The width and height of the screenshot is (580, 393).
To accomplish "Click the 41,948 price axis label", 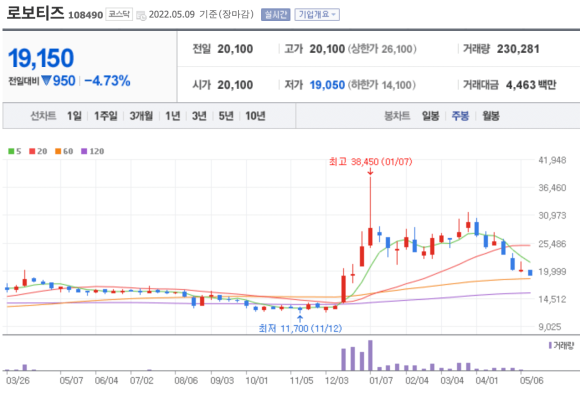I will [552, 160].
